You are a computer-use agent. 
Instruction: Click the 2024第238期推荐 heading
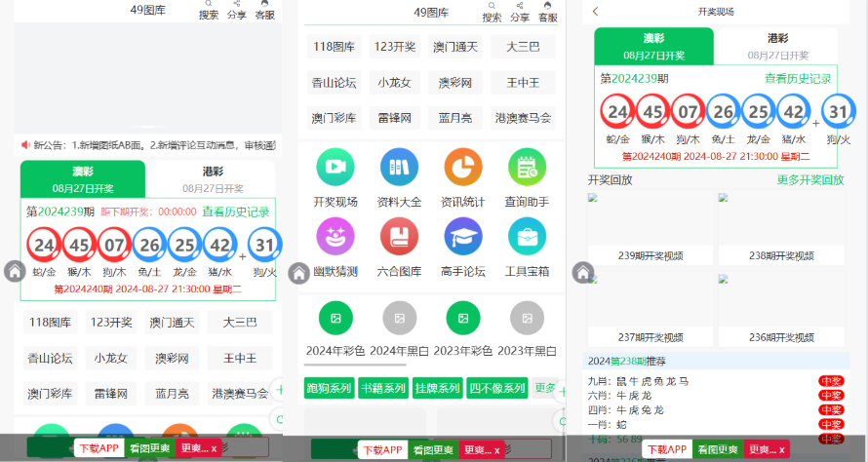(627, 361)
